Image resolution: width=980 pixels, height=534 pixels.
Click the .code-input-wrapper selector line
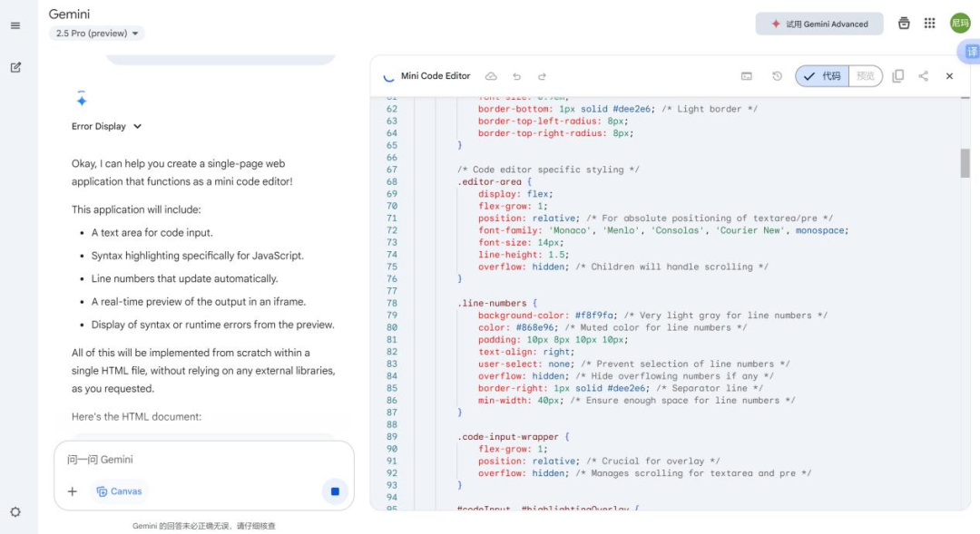point(513,437)
